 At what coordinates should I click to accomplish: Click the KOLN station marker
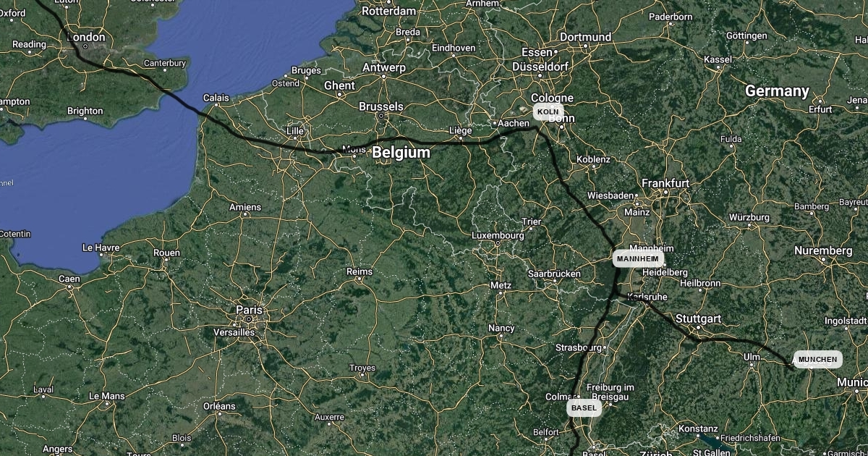(548, 111)
